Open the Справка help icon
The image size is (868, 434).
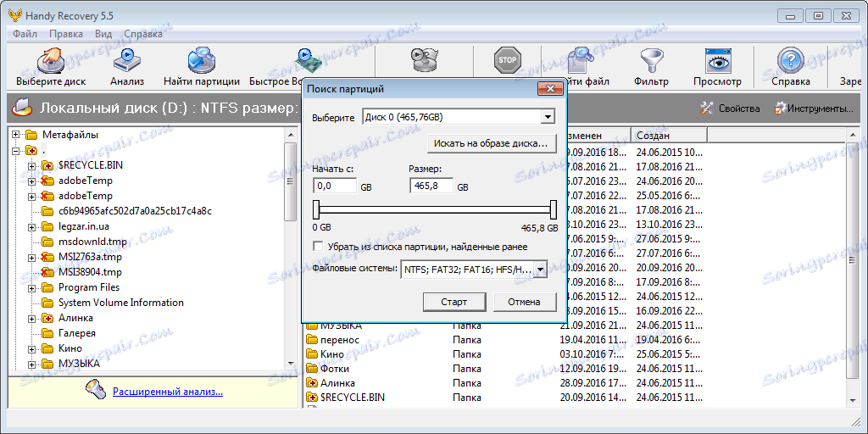(x=791, y=60)
